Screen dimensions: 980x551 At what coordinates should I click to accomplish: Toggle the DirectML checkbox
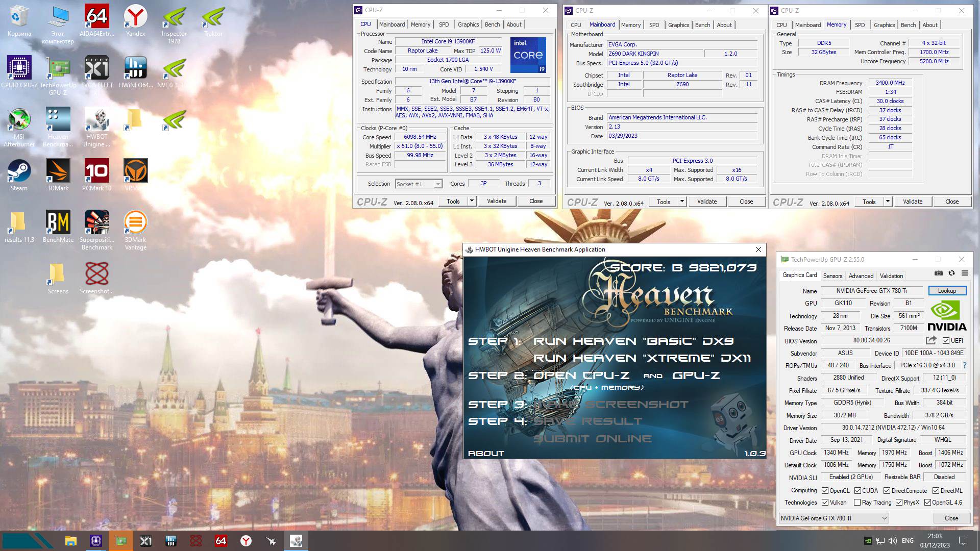[x=936, y=491]
